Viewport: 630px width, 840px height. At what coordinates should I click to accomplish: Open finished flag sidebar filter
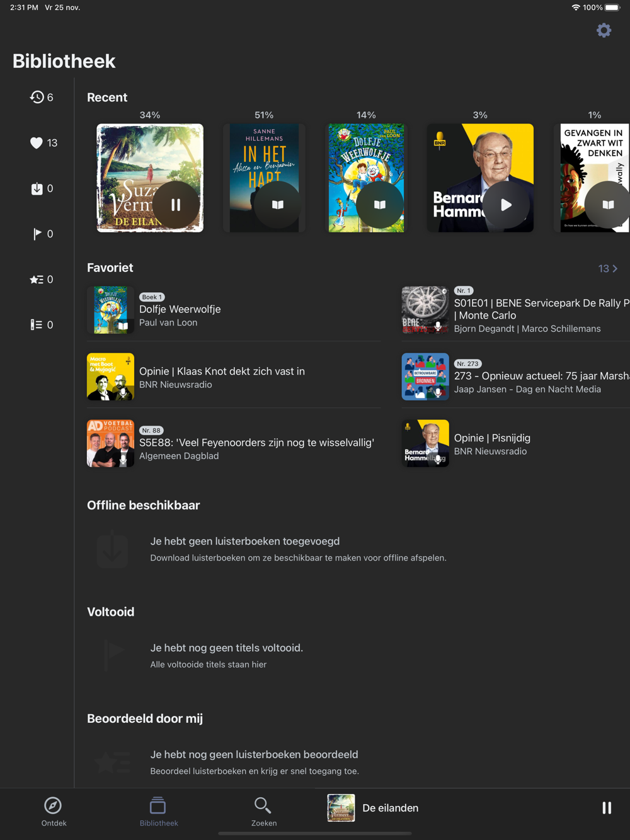click(x=42, y=234)
